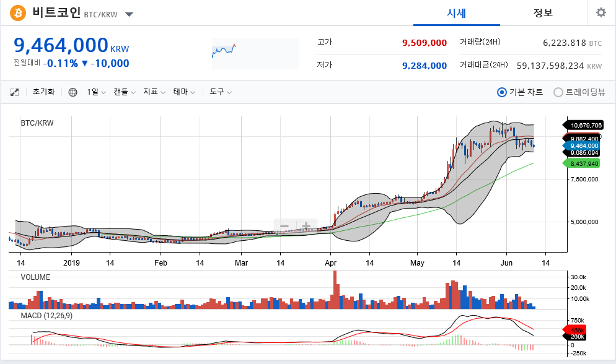Click the low price 9,284,000 value
This screenshot has height=364, width=616.
(x=425, y=66)
